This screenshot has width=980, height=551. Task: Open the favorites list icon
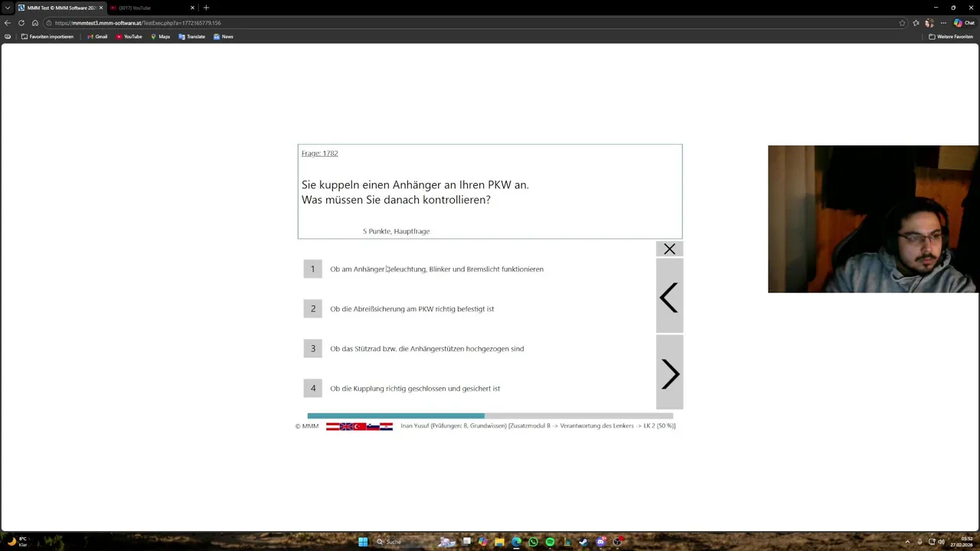click(x=916, y=23)
